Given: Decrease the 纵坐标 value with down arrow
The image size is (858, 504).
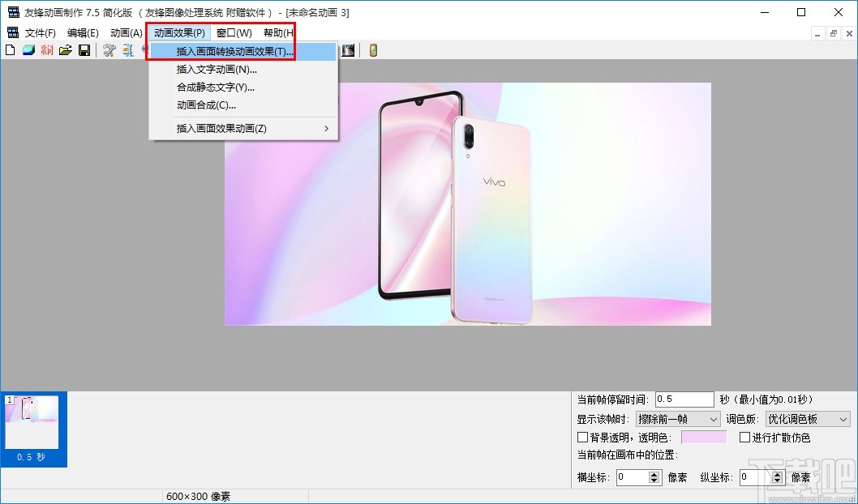Looking at the screenshot, I should 777,481.
